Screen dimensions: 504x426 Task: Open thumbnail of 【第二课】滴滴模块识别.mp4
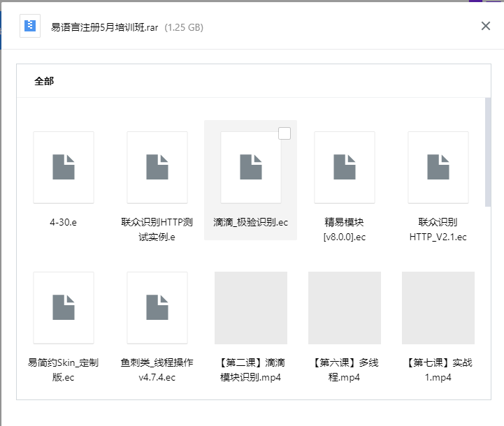251,308
